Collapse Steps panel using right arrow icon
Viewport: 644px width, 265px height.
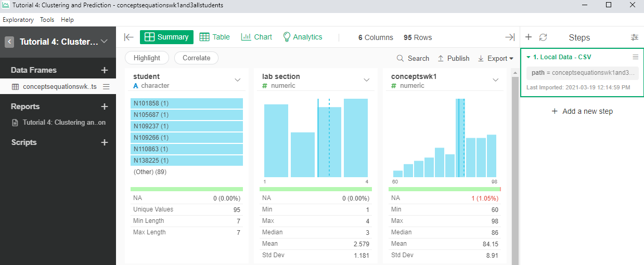point(510,37)
